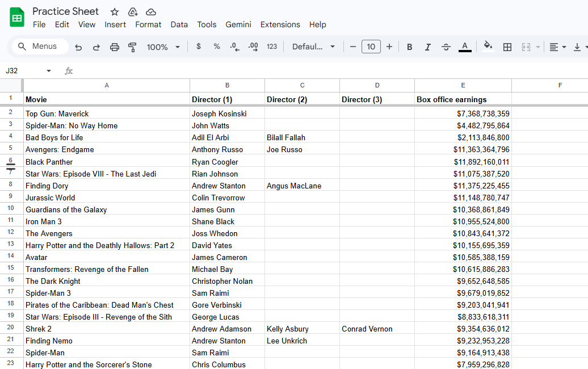
Task: Format selection as percent
Action: (216, 47)
